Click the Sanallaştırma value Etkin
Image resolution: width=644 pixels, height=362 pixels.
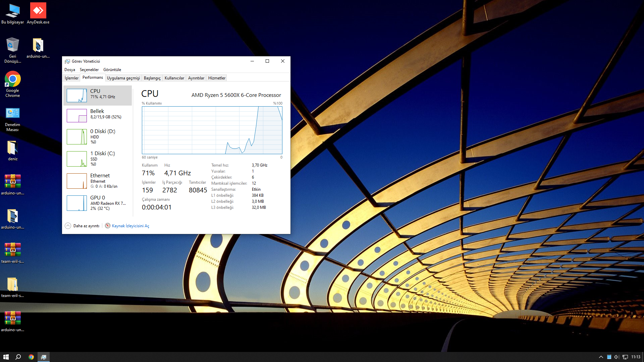pyautogui.click(x=256, y=189)
